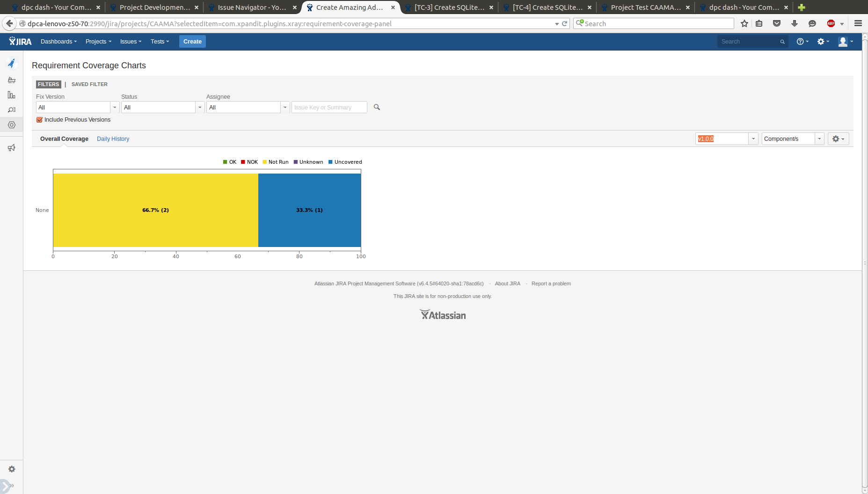Click the yellow Not Run 66.7% bar
This screenshot has width=868, height=494.
tap(155, 210)
